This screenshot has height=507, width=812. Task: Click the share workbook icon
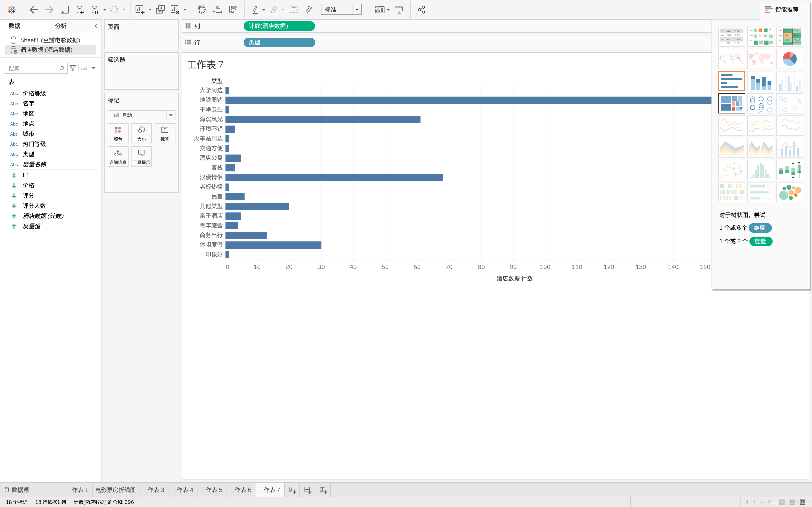[421, 10]
